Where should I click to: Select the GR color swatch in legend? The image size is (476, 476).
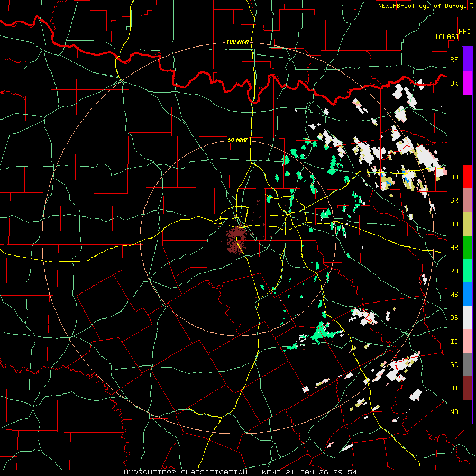click(x=467, y=200)
